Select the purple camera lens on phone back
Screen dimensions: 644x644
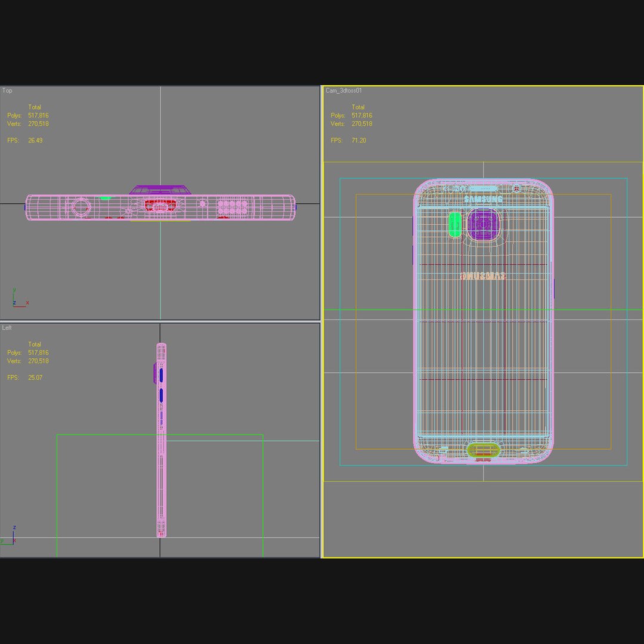484,224
